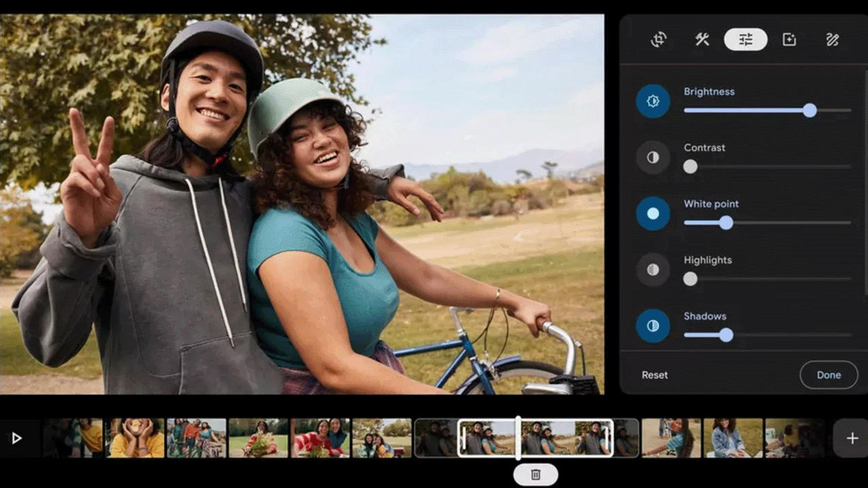Toggle the White point adjustment icon
The image size is (868, 488).
coord(653,213)
